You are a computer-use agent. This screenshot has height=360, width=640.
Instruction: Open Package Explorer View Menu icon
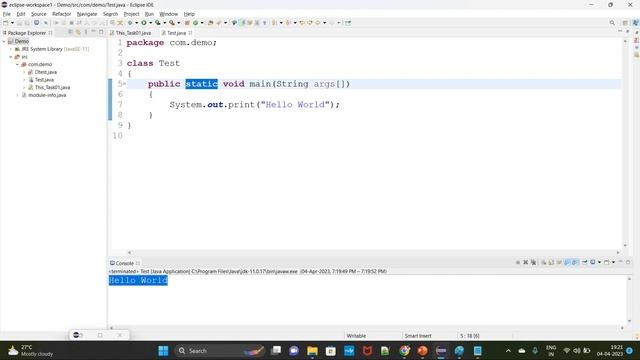(86, 32)
